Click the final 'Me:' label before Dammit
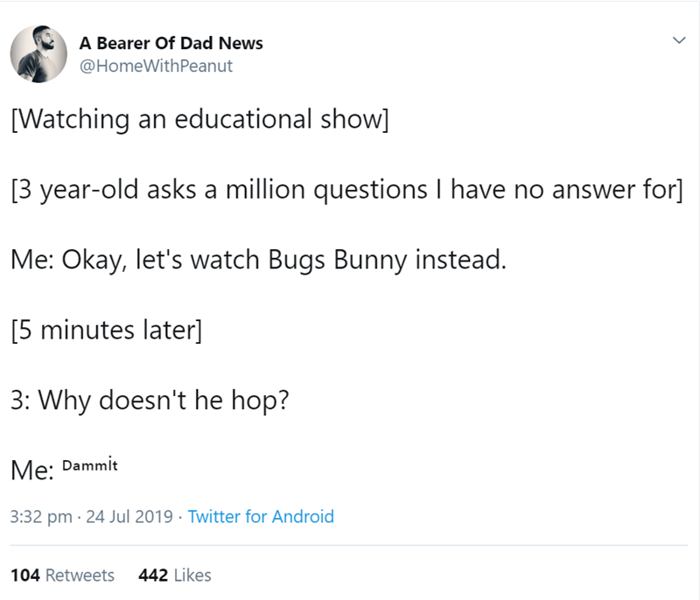 [x=31, y=471]
